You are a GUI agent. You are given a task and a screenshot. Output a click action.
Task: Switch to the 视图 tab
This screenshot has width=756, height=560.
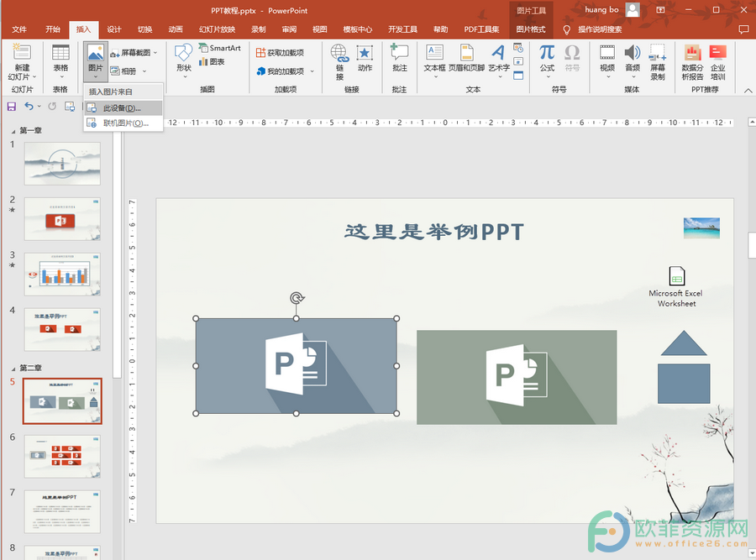(320, 29)
